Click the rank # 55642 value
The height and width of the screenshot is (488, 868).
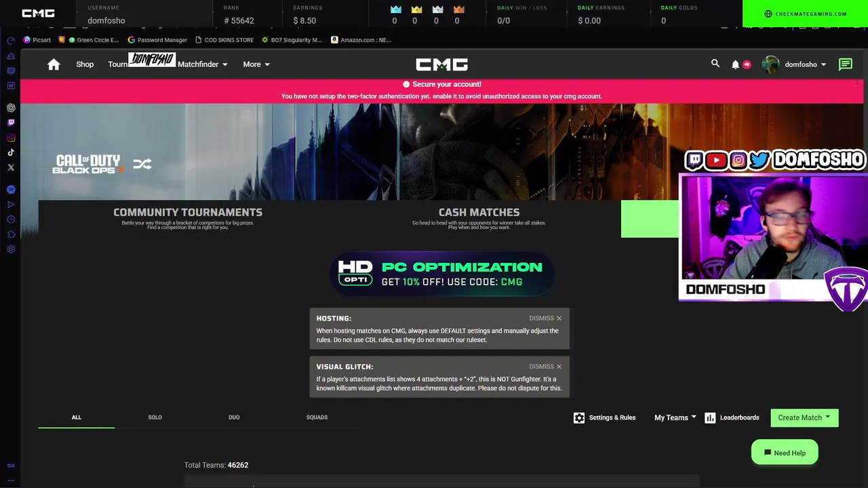pos(239,20)
